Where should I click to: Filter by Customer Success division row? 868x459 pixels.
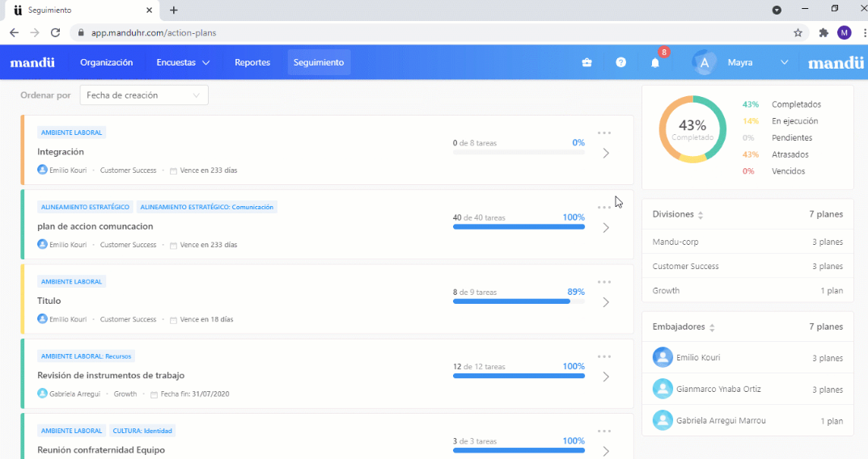pos(747,266)
